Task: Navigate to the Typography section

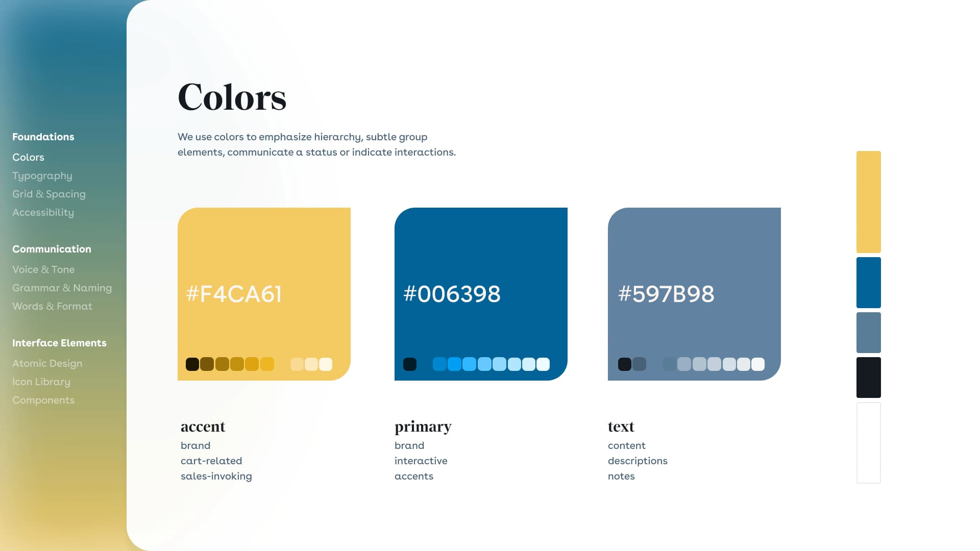Action: click(x=42, y=175)
